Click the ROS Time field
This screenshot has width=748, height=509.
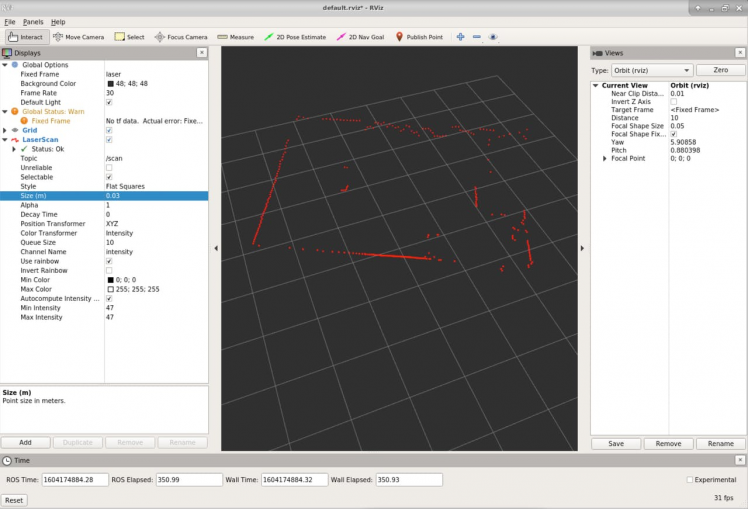point(75,480)
